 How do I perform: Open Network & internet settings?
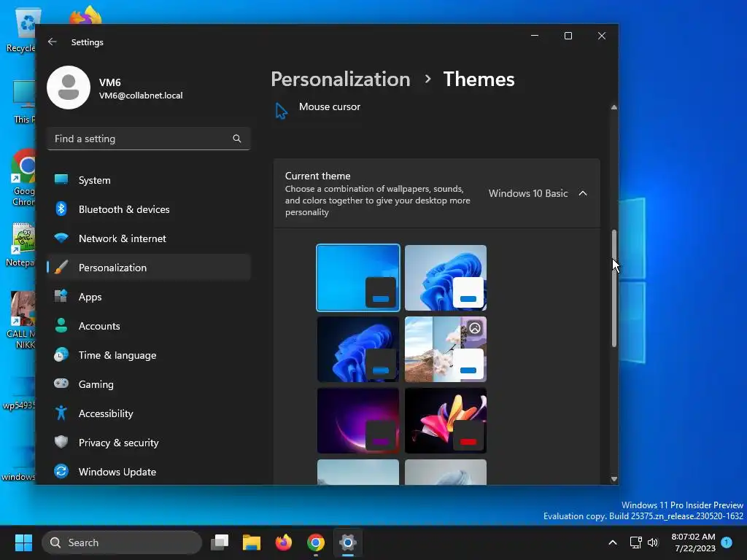point(149,238)
